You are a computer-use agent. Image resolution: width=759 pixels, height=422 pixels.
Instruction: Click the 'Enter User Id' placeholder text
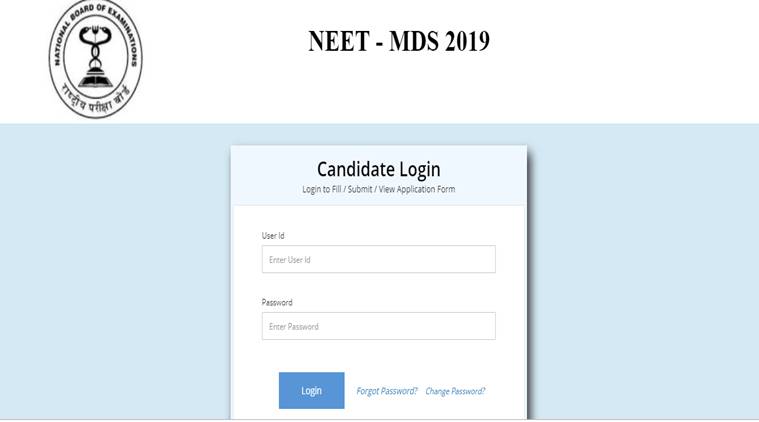click(x=289, y=260)
